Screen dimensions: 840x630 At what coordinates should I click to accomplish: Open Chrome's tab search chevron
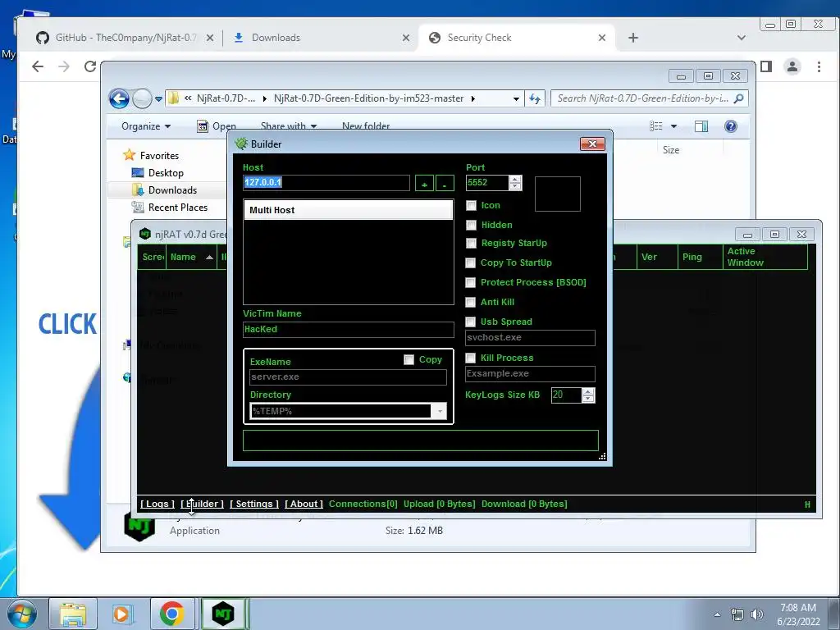(x=742, y=38)
